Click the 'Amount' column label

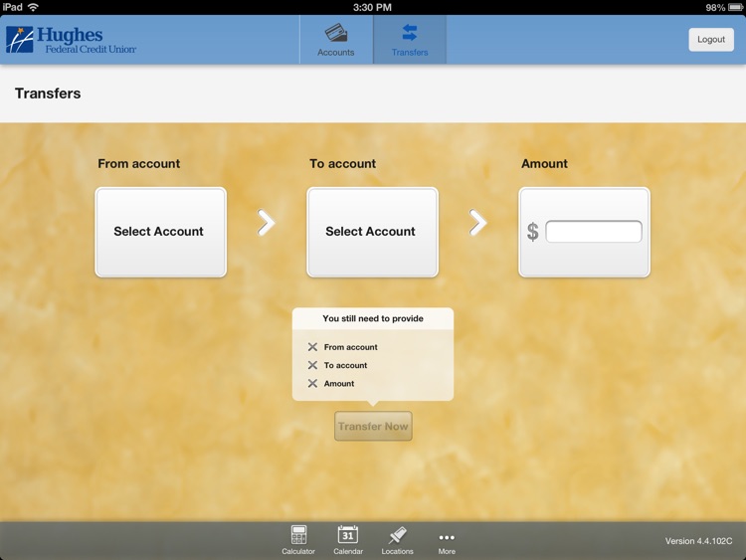tap(544, 164)
